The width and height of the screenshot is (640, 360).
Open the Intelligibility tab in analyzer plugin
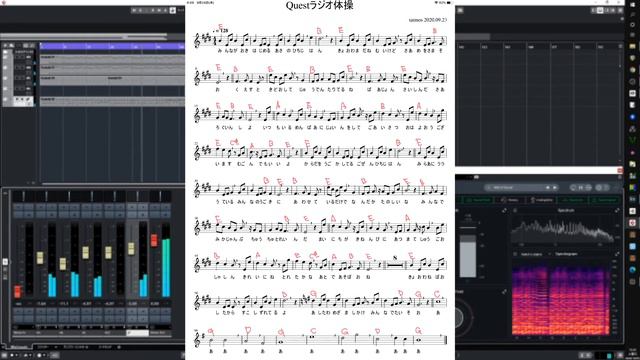pyautogui.click(x=541, y=200)
